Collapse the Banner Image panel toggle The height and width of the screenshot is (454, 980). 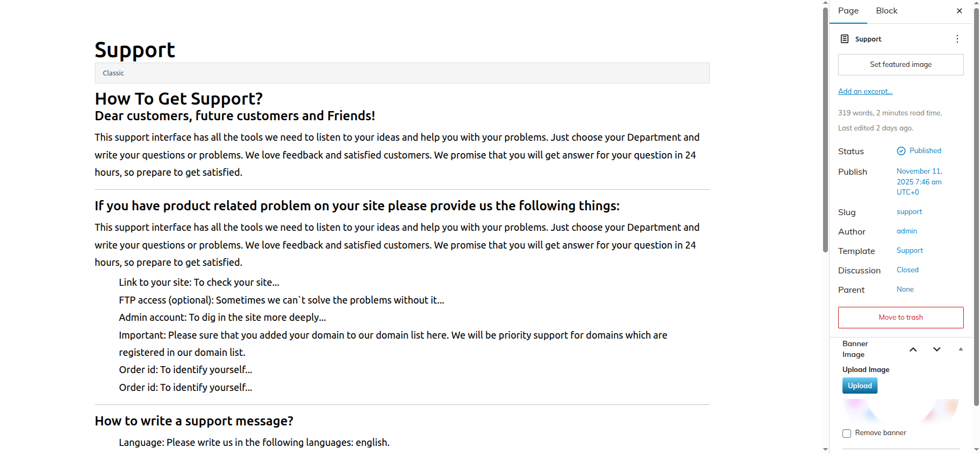tap(961, 349)
